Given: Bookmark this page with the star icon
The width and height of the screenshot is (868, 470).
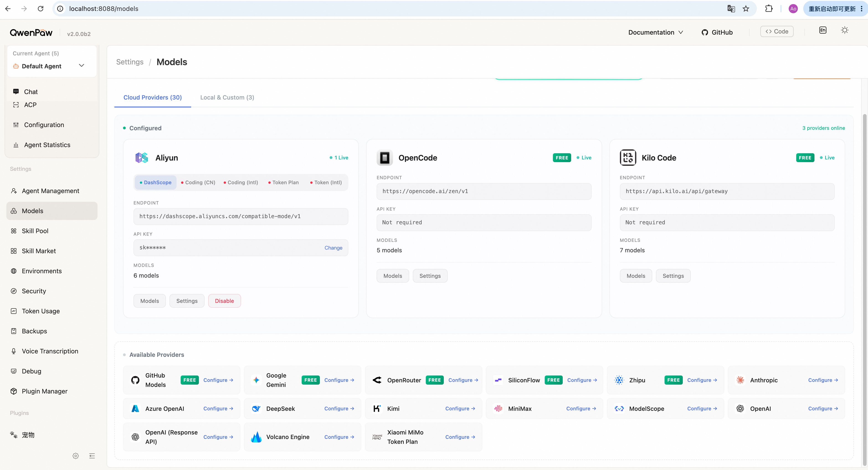Looking at the screenshot, I should [746, 9].
